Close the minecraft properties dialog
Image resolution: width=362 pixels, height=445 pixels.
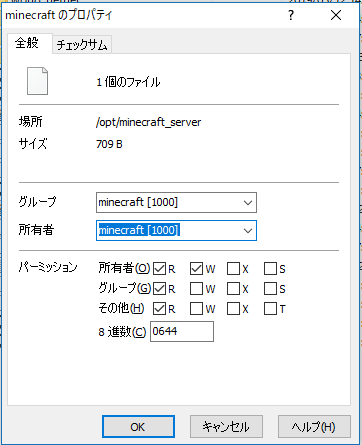[336, 15]
